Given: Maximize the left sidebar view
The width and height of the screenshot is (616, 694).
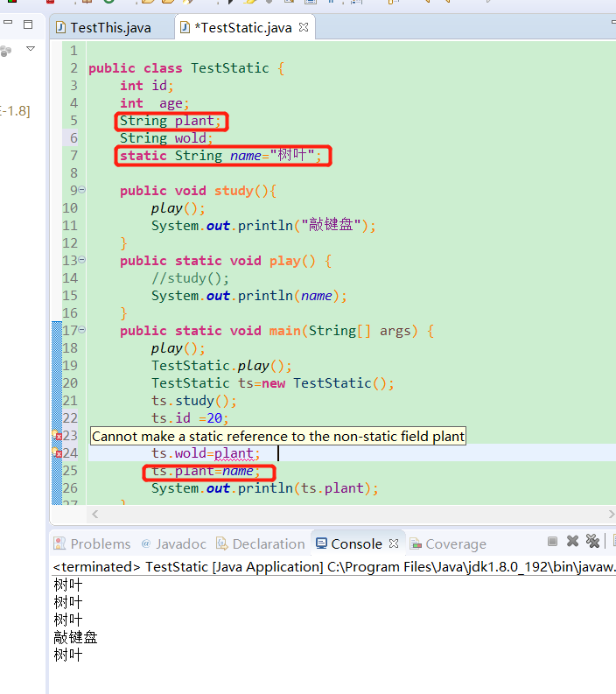Looking at the screenshot, I should [28, 25].
